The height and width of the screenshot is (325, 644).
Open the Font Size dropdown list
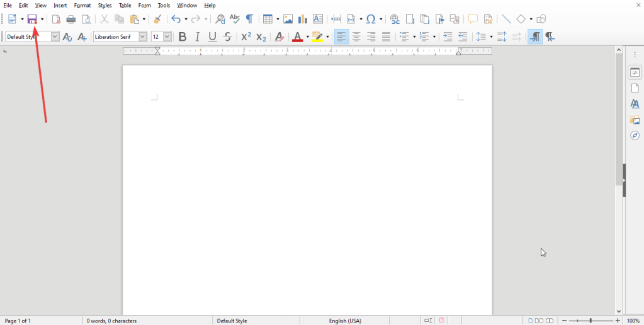(167, 37)
